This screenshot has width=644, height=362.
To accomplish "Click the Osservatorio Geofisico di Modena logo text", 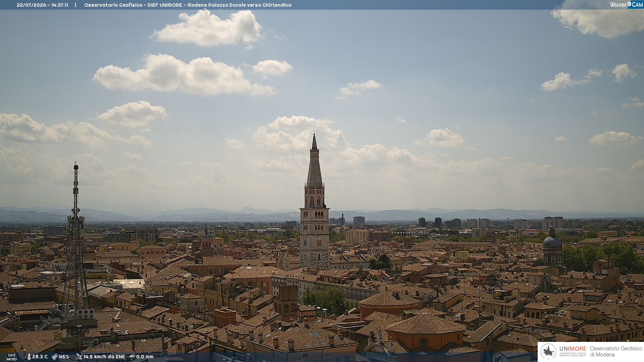I will click(616, 351).
